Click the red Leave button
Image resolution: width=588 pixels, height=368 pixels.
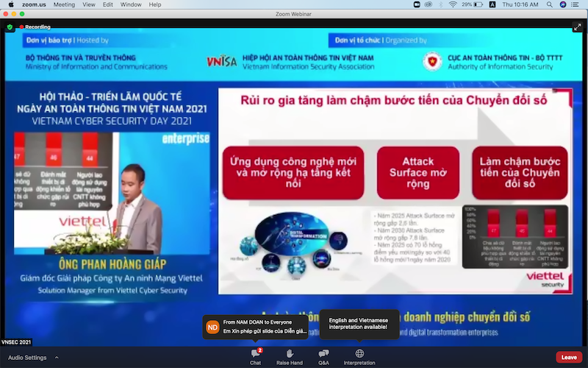point(568,357)
